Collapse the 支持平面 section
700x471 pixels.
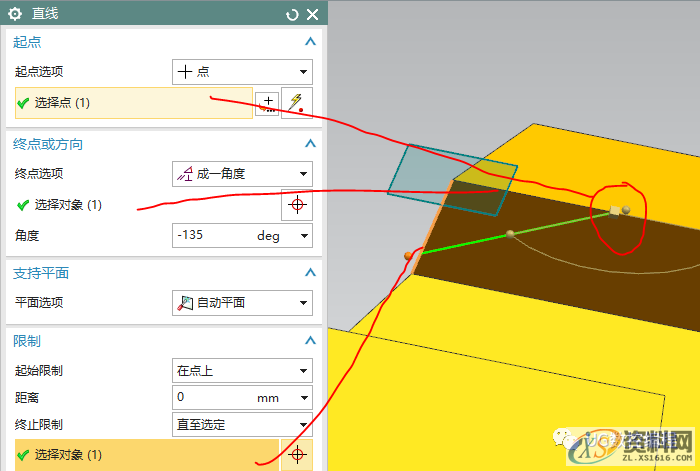pyautogui.click(x=310, y=272)
